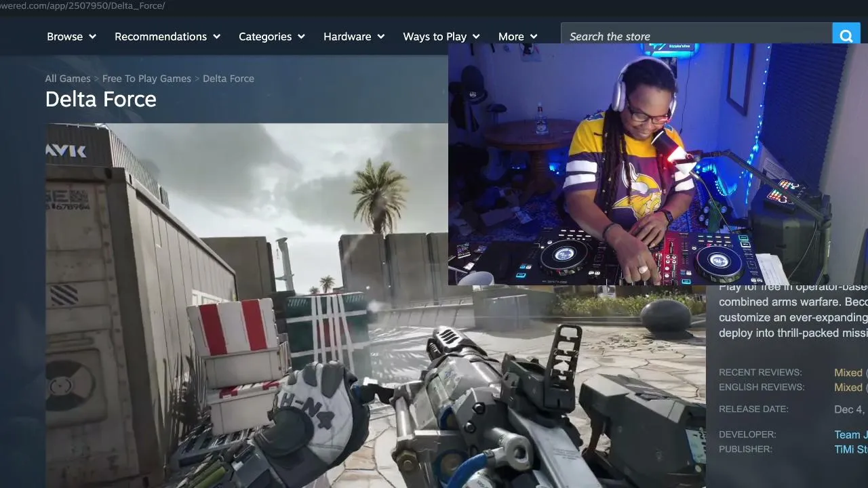Visit the developer link beside DEVELOPER

click(851, 435)
